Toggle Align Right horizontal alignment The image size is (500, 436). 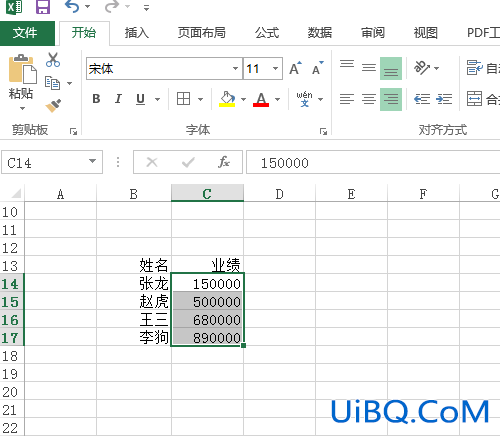click(391, 99)
